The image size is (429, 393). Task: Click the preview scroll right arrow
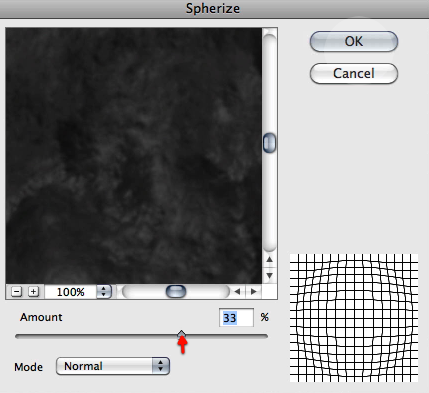click(x=253, y=292)
